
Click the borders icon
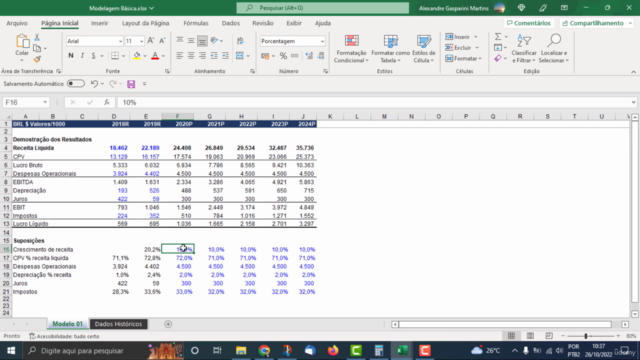point(115,56)
